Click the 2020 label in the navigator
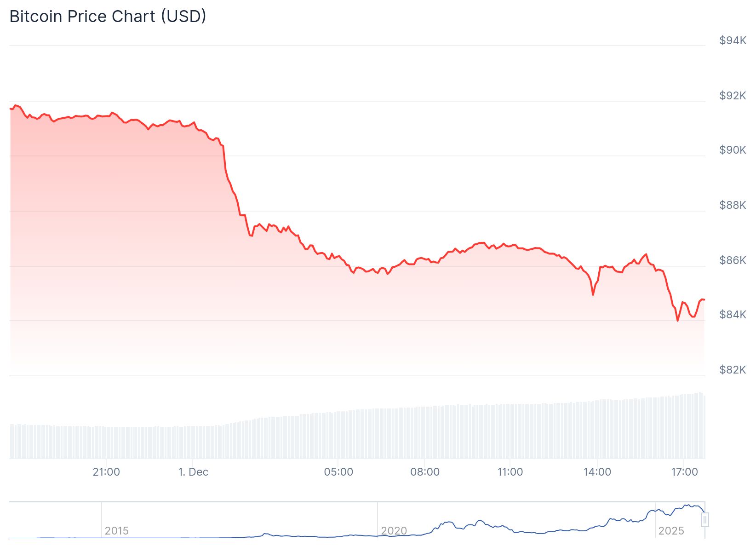756x552 pixels. (394, 531)
